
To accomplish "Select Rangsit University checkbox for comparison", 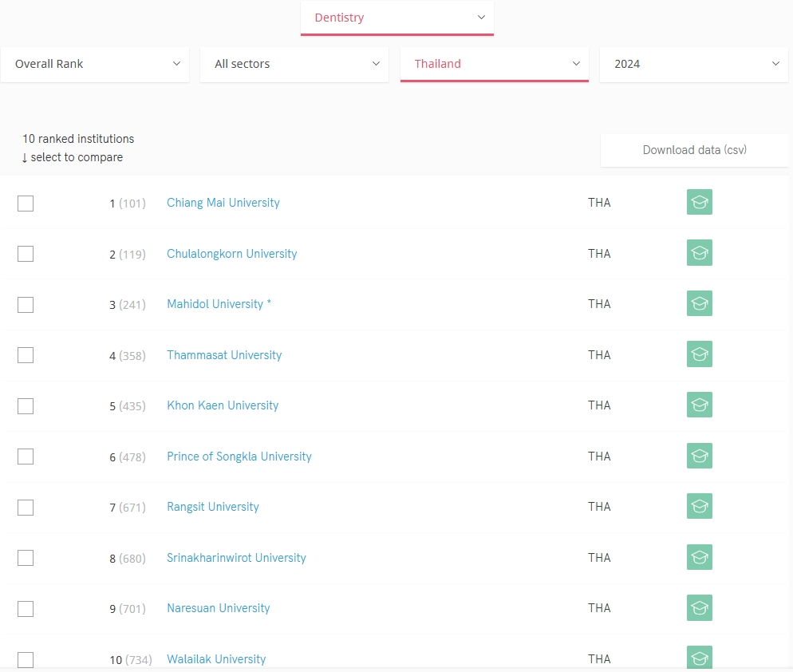I will coord(26,508).
